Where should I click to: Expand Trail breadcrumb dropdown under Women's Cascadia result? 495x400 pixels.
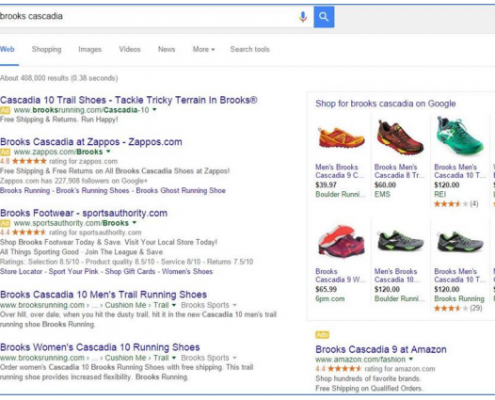pyautogui.click(x=174, y=358)
